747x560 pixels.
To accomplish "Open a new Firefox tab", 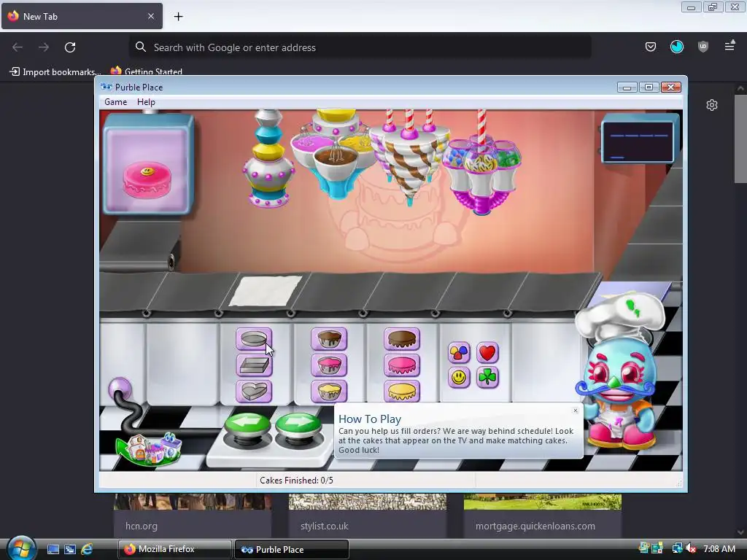I will 178,17.
